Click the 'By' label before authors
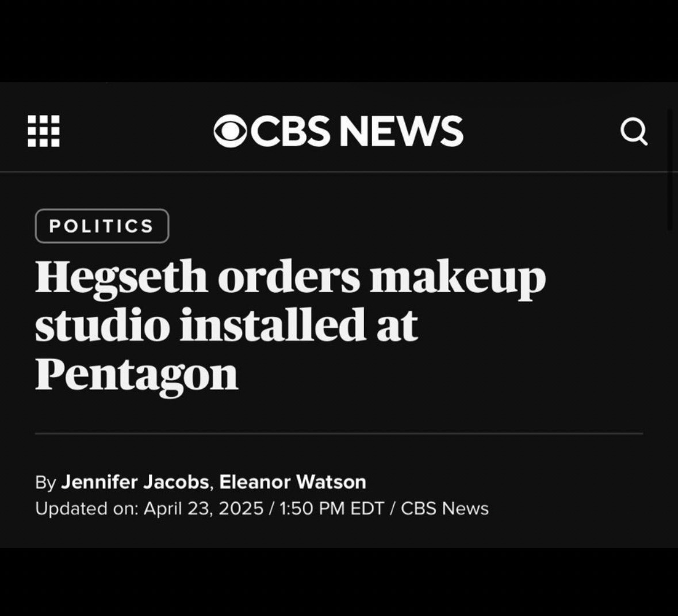678x616 pixels. (45, 483)
